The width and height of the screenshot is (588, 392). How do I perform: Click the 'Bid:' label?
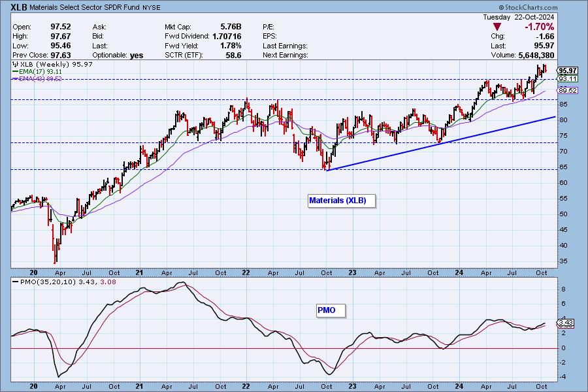tap(98, 37)
